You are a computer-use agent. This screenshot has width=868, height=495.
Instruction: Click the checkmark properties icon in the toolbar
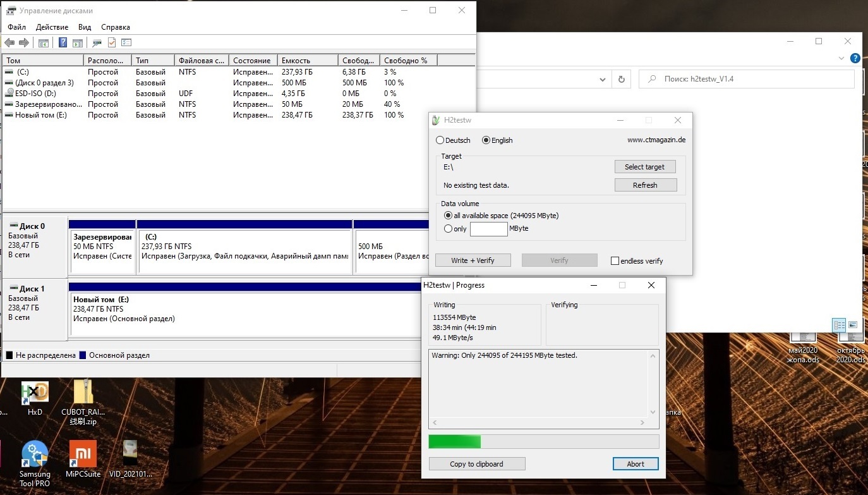click(x=112, y=43)
